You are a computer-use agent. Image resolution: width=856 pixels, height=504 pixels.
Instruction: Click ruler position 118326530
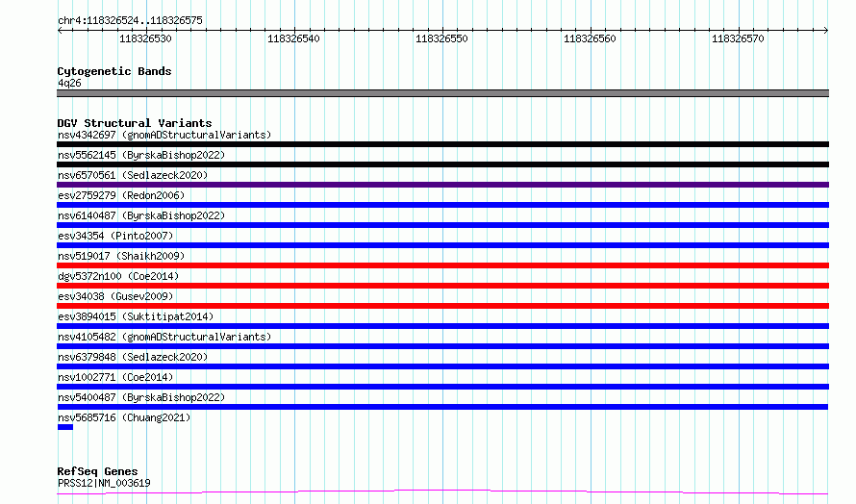[x=145, y=38]
